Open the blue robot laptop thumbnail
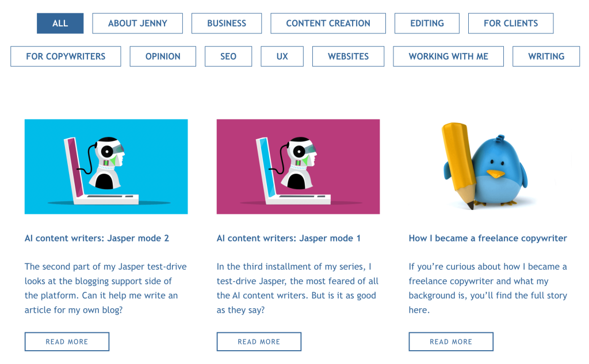Viewport: 589px width, 364px height. [106, 166]
